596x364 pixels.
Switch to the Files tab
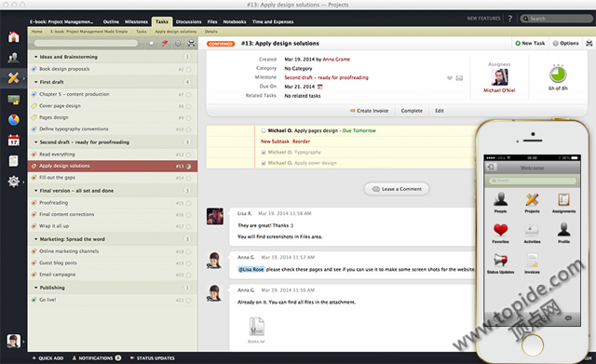[x=212, y=21]
